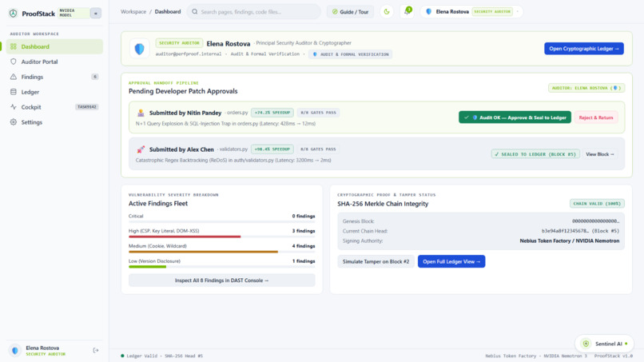Open Ledger in the sidebar
Image resolution: width=644 pixels, height=362 pixels.
click(x=54, y=92)
